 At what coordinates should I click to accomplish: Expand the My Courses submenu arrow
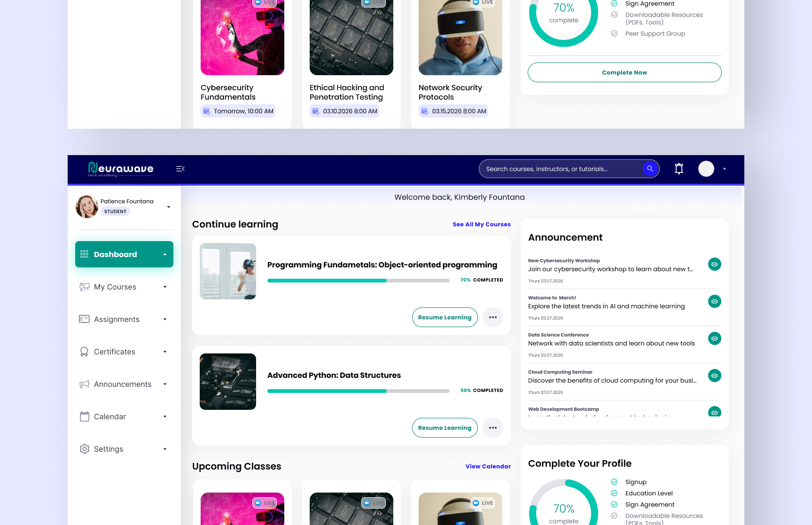coord(165,287)
